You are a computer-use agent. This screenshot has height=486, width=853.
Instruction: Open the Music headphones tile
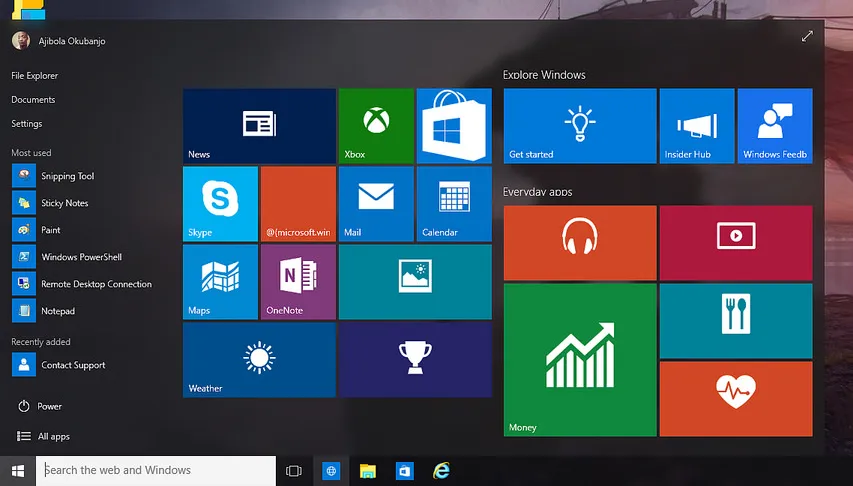(x=580, y=243)
